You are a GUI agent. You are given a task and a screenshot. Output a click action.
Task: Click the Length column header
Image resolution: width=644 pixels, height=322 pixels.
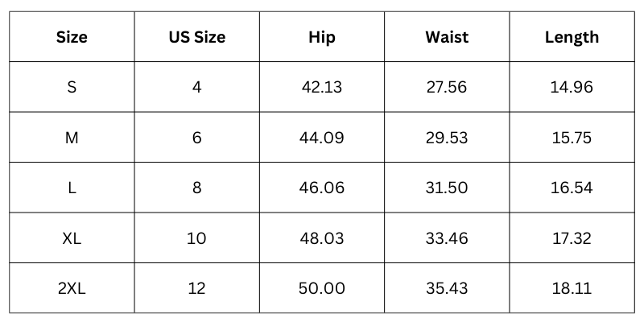572,37
